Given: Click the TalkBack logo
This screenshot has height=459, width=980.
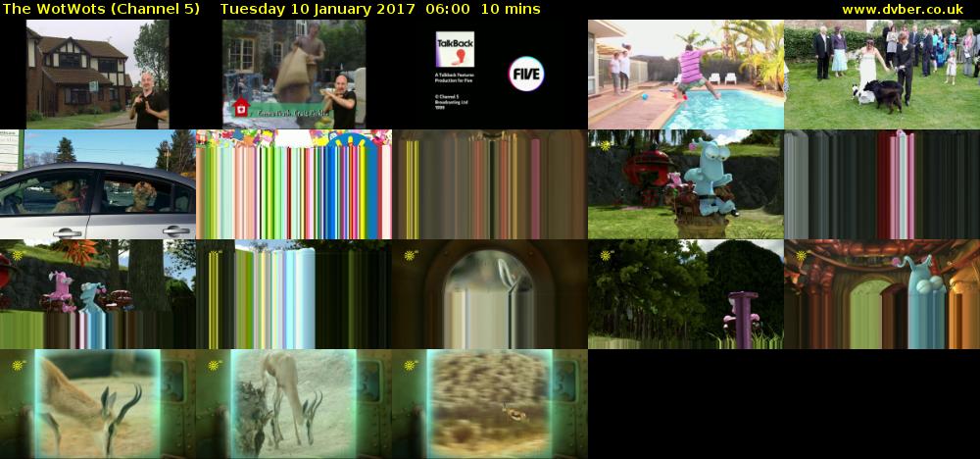Looking at the screenshot, I should (x=455, y=49).
